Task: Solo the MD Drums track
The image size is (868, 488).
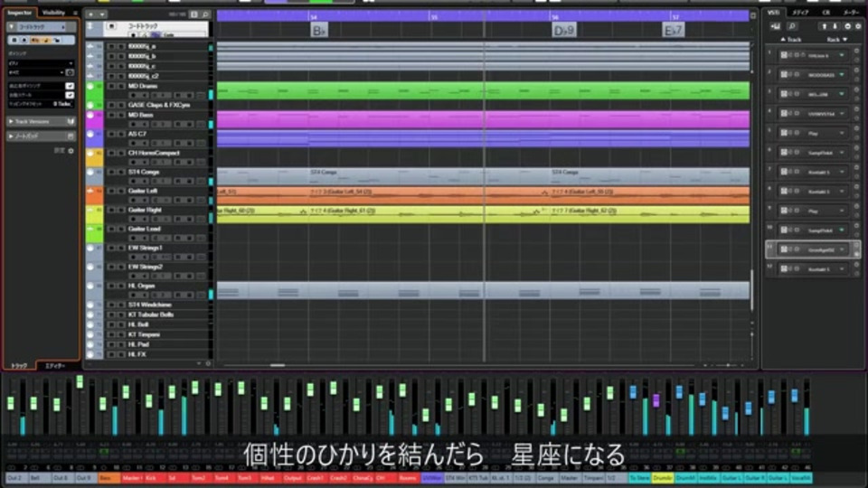Action: pyautogui.click(x=120, y=87)
